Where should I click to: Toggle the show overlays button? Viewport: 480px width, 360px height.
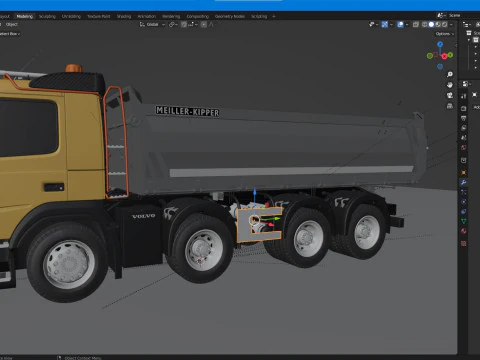click(400, 24)
